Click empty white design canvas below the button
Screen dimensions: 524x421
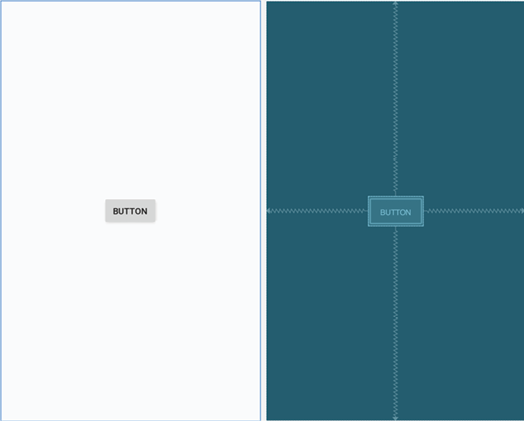click(130, 321)
